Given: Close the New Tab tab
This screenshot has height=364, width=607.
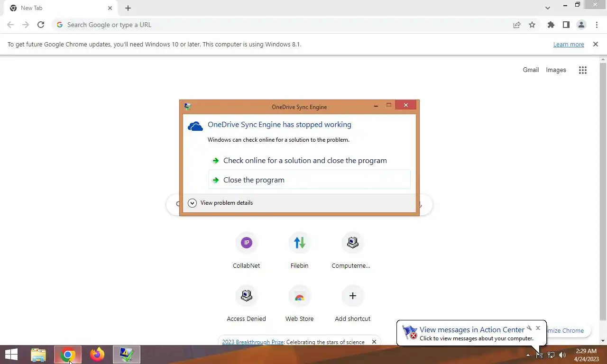Looking at the screenshot, I should coord(110,8).
